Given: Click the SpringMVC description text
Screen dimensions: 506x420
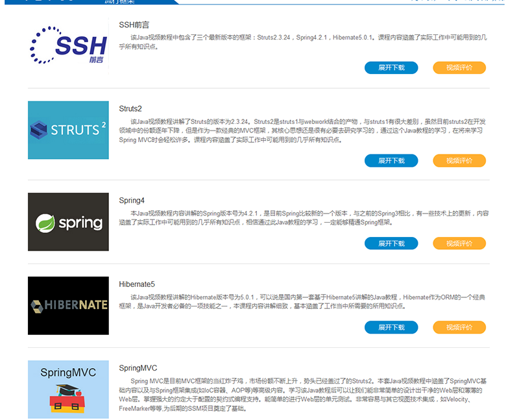Looking at the screenshot, I should click(302, 395).
